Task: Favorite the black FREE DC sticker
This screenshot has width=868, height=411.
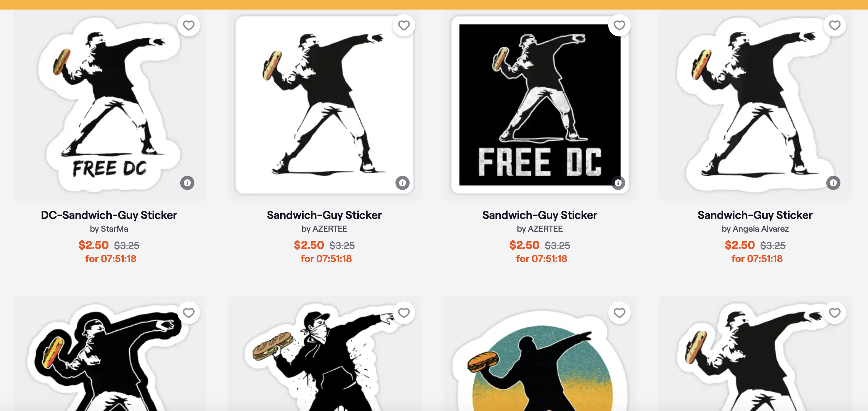Action: (620, 25)
